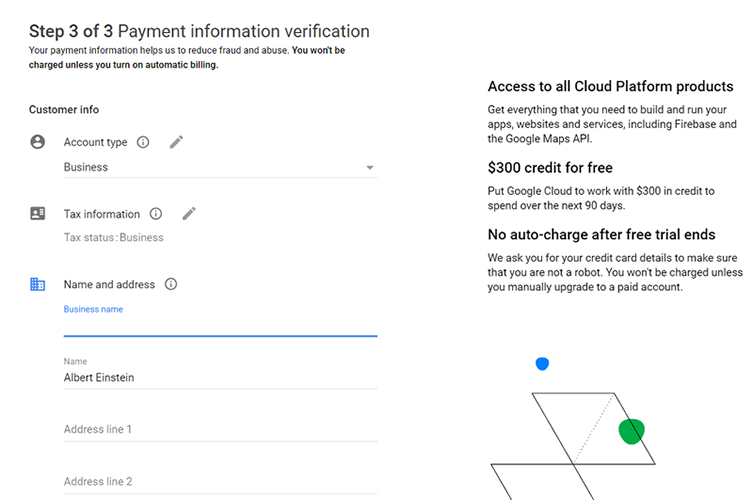Click the Account type person icon
This screenshot has height=500, width=753.
coord(37,142)
